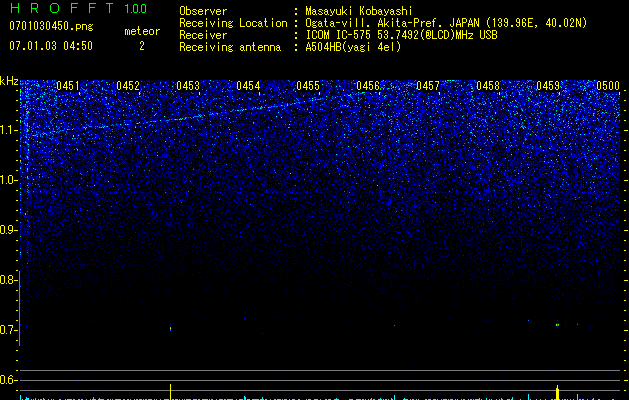The image size is (629, 400).
Task: Click the yellow detection spike near 0452
Action: click(x=170, y=392)
